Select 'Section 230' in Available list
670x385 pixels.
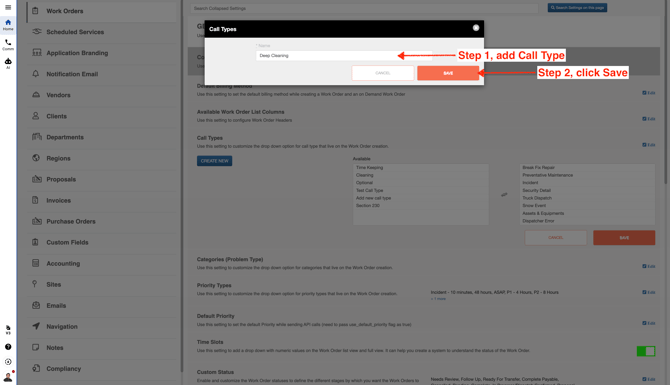click(x=421, y=206)
